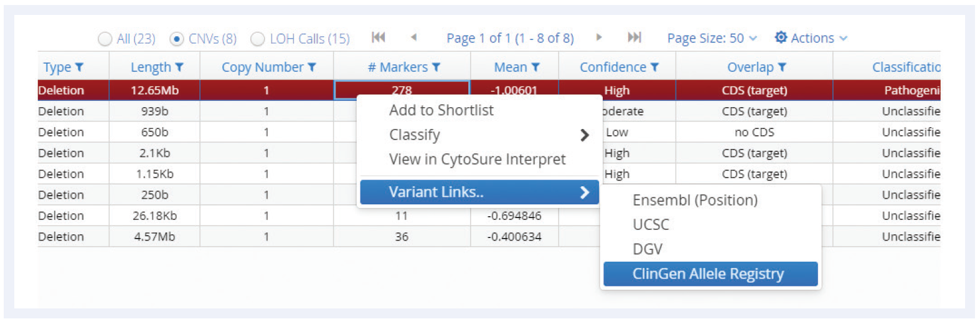The height and width of the screenshot is (324, 980).
Task: Open View in CytoSure Interpret
Action: 477,160
